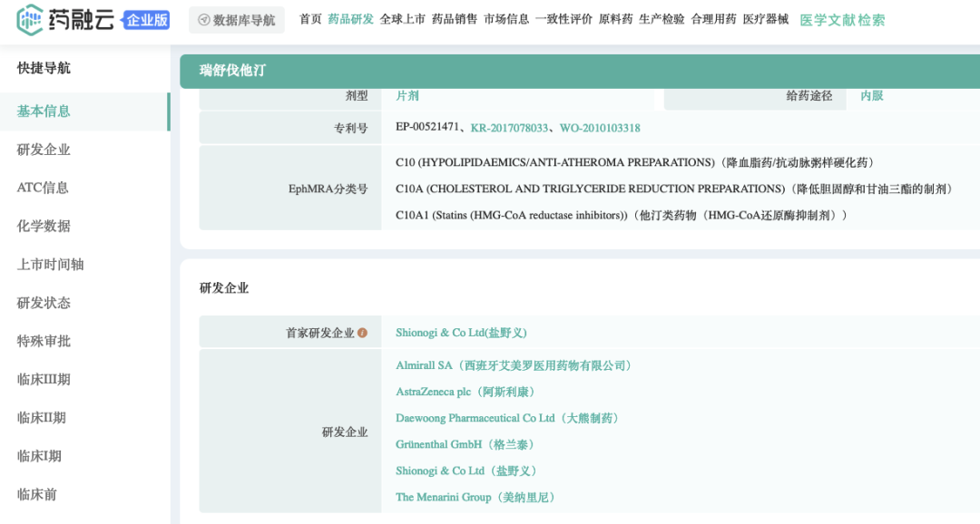
Task: Open patent KR-2017078033 link
Action: pos(509,128)
